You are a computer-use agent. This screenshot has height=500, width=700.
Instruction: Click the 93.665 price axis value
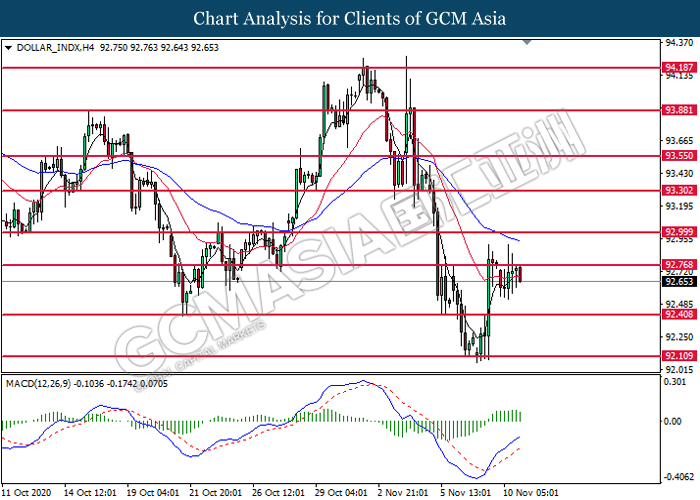[x=679, y=141]
